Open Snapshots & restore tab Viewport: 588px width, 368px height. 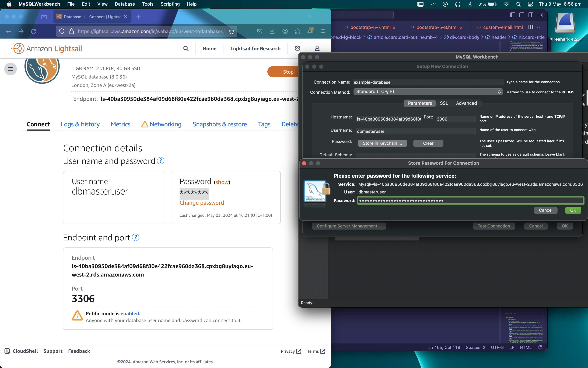pyautogui.click(x=220, y=124)
